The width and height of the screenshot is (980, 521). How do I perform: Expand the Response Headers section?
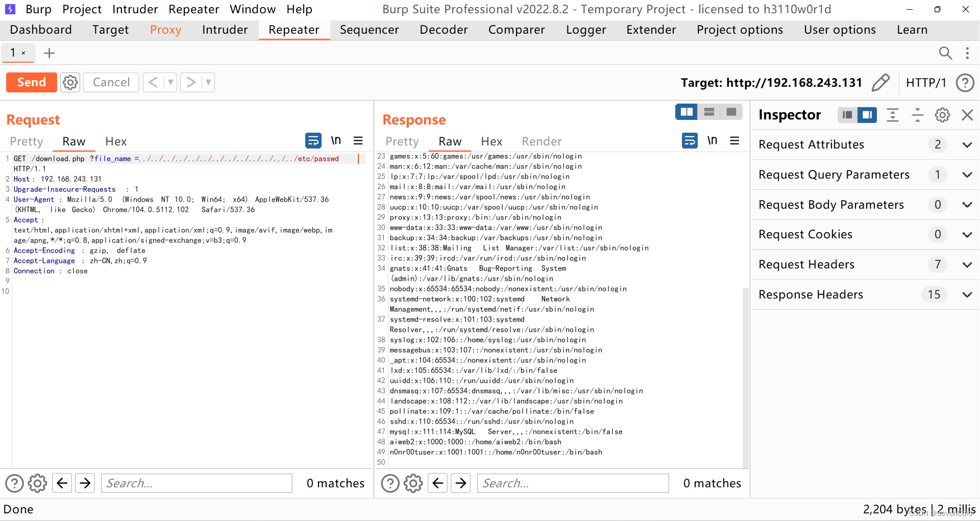967,294
